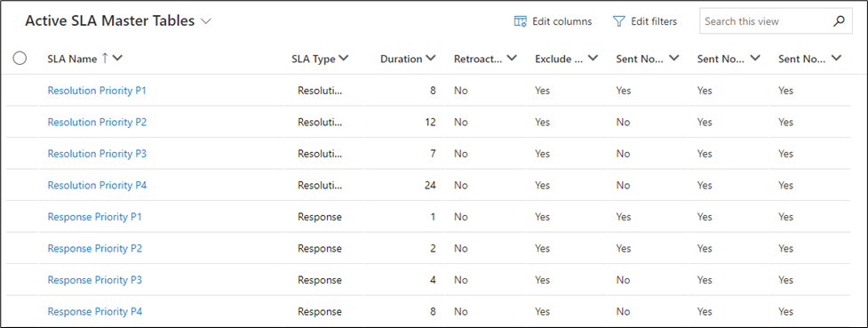
Task: Click the search magnifier icon
Action: [x=840, y=21]
